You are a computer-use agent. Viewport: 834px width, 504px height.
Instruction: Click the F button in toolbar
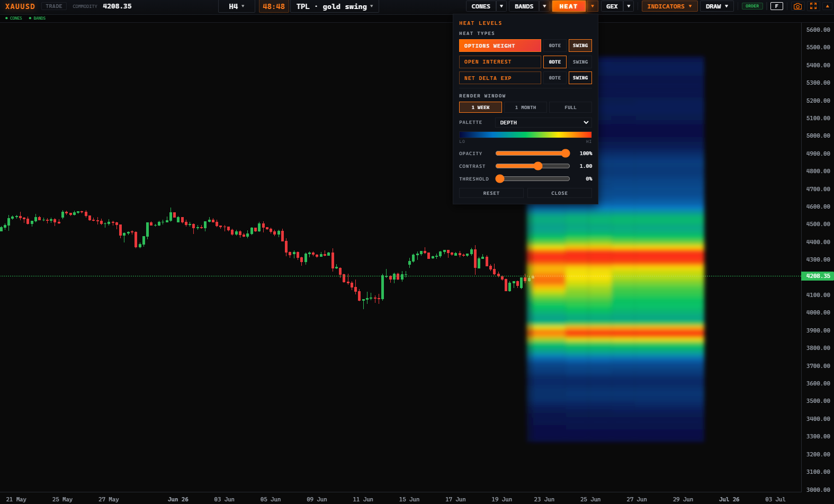(776, 6)
